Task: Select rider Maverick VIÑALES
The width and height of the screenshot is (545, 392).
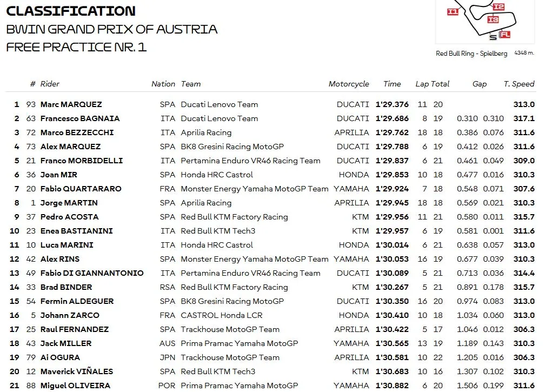Action: (77, 371)
